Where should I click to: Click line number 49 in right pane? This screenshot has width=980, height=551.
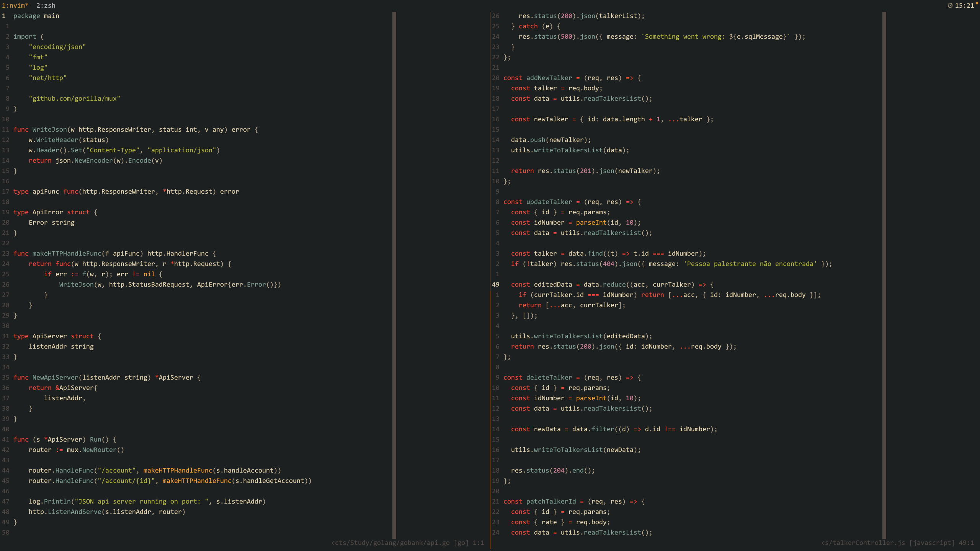tap(496, 284)
